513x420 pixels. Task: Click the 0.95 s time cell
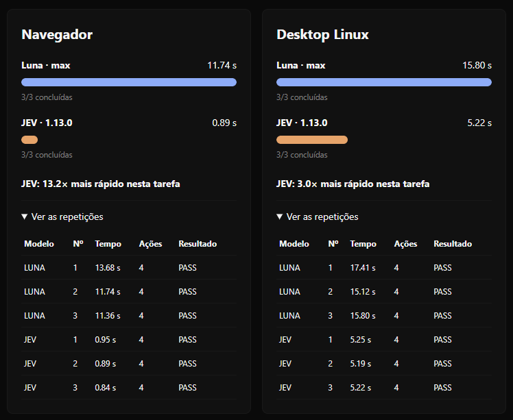[106, 340]
